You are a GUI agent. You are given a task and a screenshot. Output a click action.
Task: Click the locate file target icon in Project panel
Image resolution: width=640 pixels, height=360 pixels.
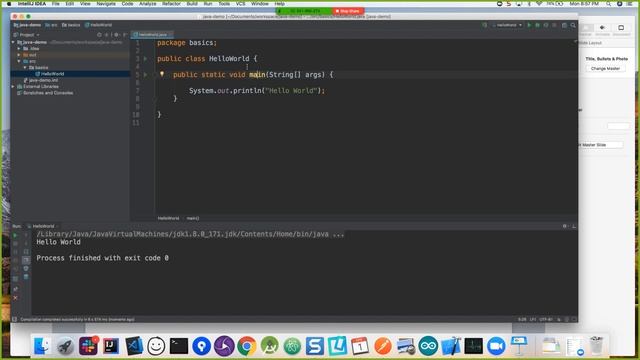[x=99, y=35]
